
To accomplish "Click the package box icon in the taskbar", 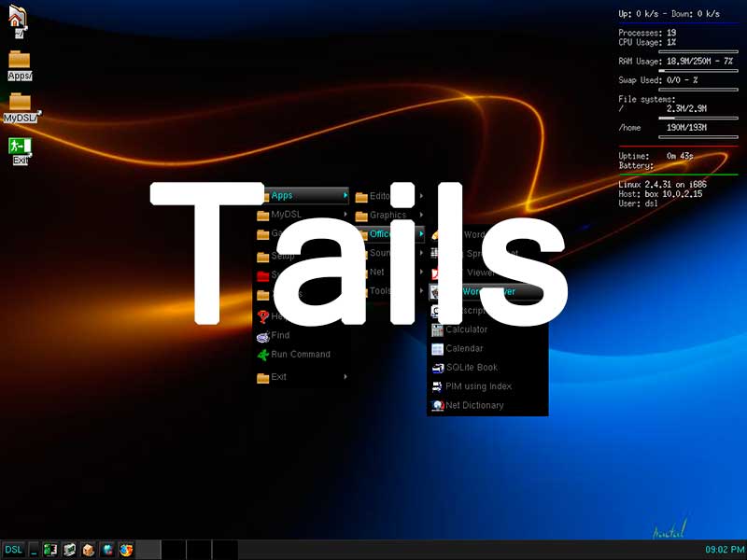I will click(x=89, y=550).
